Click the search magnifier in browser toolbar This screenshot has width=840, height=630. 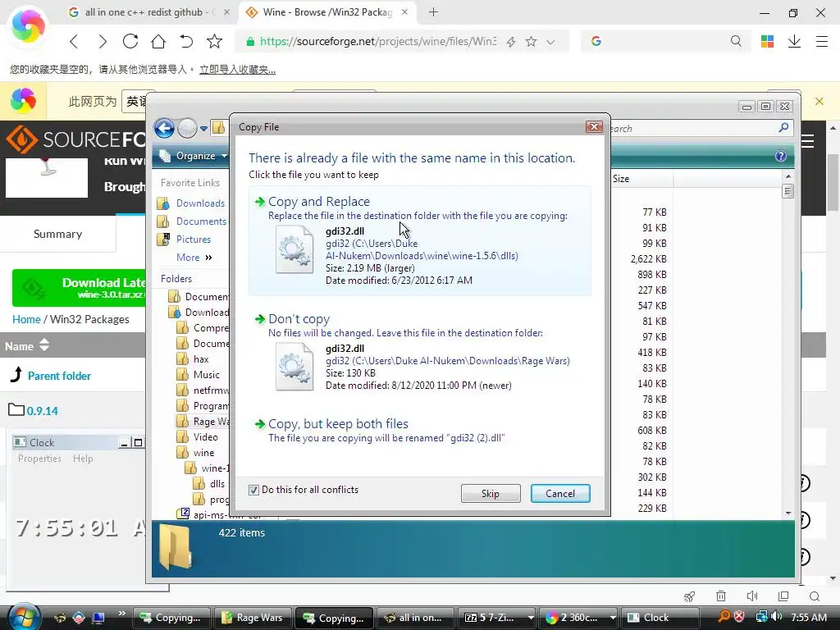tap(736, 41)
